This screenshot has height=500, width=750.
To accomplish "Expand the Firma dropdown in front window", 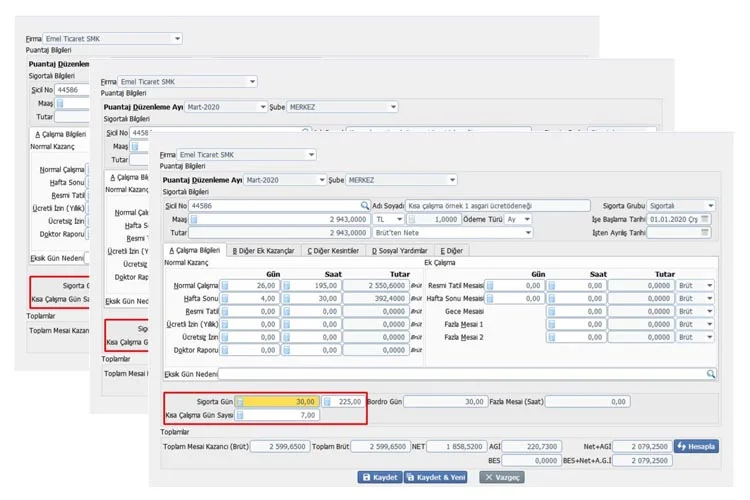I will pos(311,155).
